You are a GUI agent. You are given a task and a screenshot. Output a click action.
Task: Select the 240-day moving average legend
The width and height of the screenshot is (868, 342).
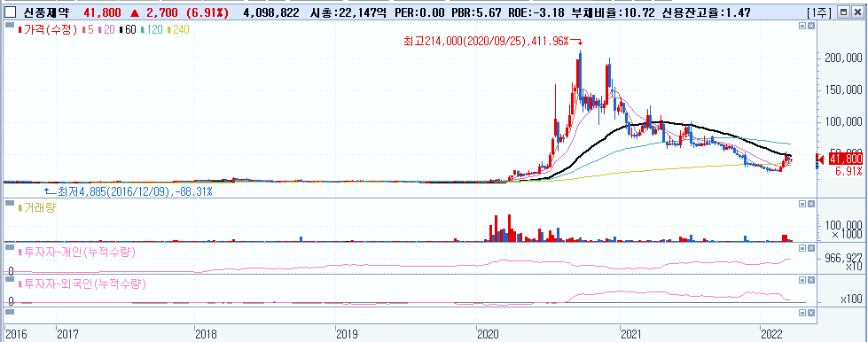[179, 30]
